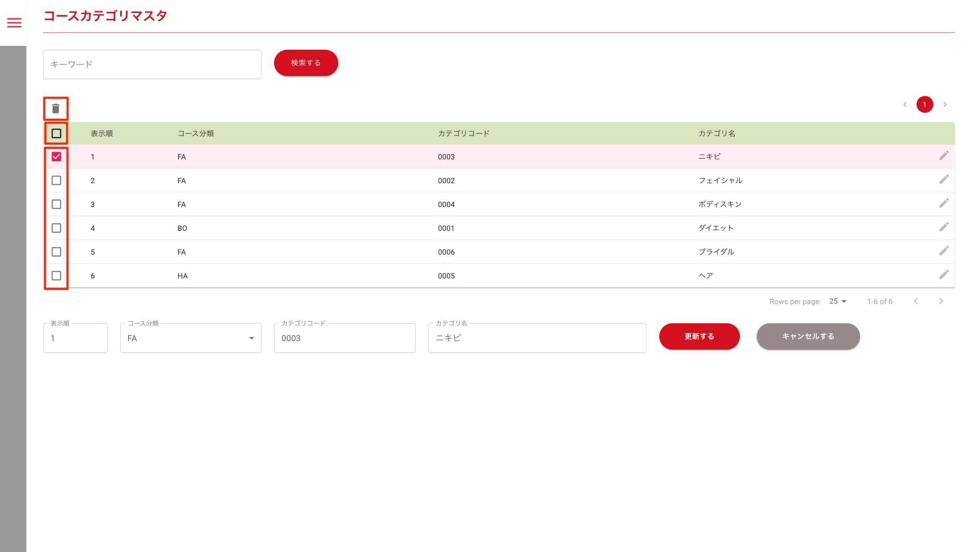
Task: Uncheck the checkbox for row 1
Action: click(56, 156)
